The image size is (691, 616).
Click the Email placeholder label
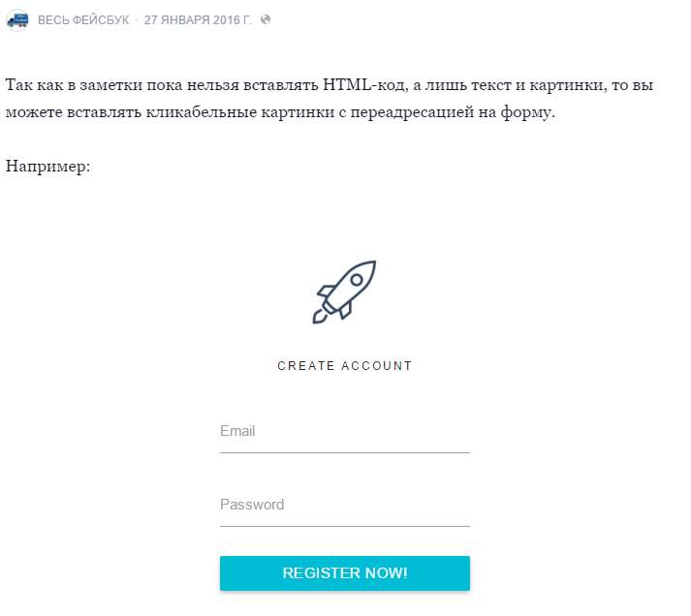pos(237,431)
